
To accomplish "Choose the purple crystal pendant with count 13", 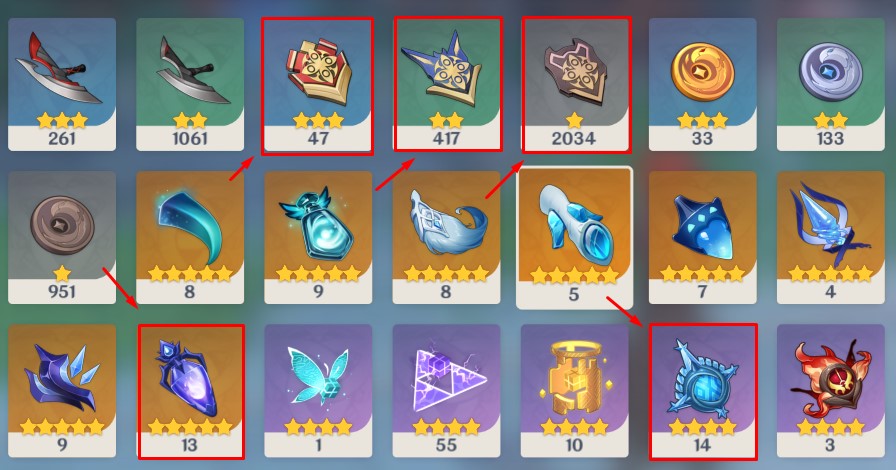I will point(190,391).
